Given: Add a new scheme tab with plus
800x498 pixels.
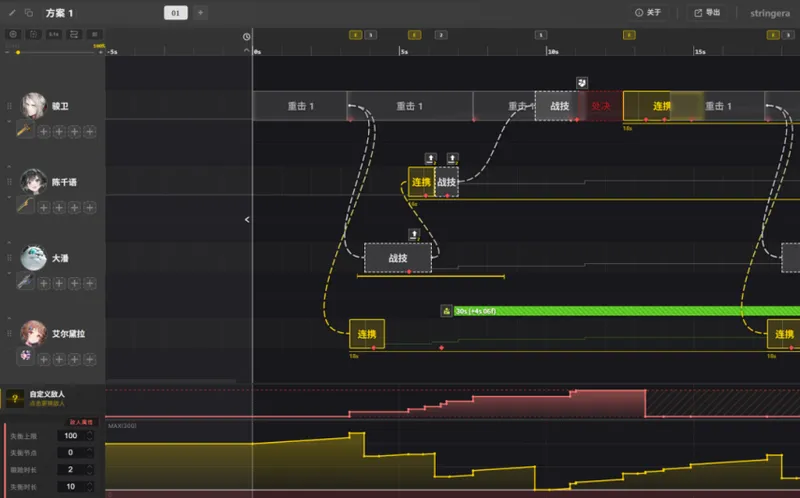Looking at the screenshot, I should 200,13.
